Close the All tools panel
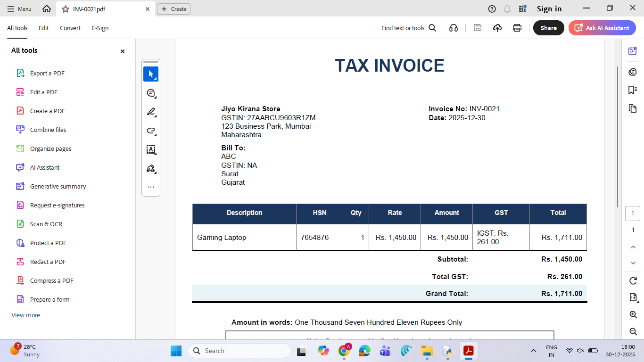The height and width of the screenshot is (362, 644). coord(123,51)
